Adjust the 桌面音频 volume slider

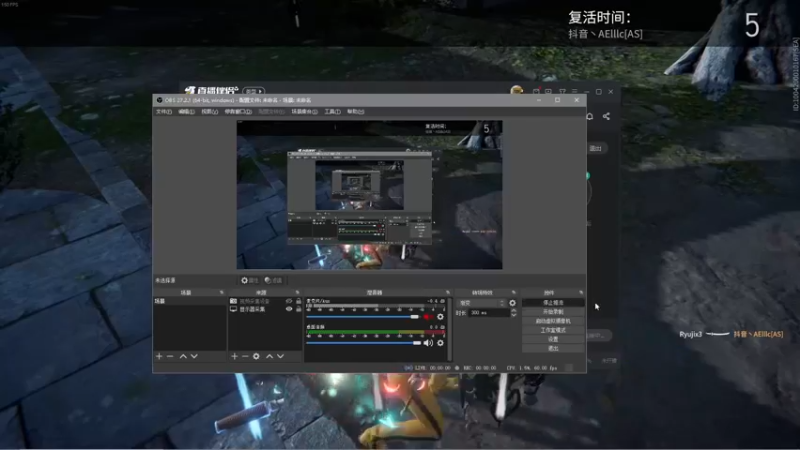click(364, 343)
